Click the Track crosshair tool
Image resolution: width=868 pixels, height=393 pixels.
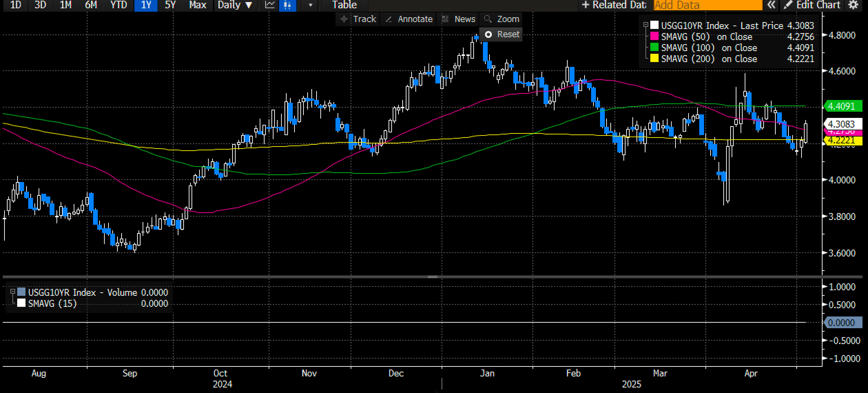358,19
